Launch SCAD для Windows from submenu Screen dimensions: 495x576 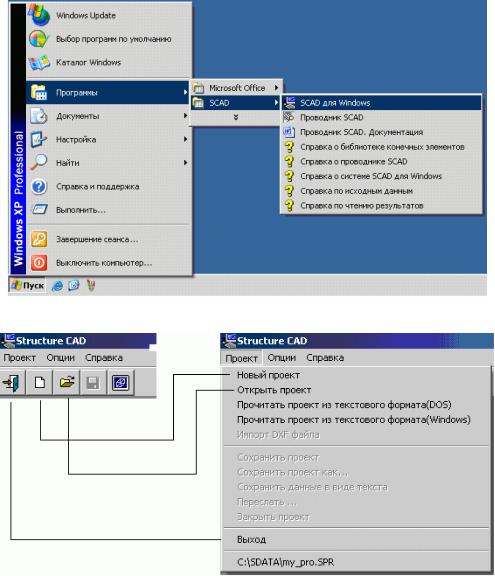[381, 103]
